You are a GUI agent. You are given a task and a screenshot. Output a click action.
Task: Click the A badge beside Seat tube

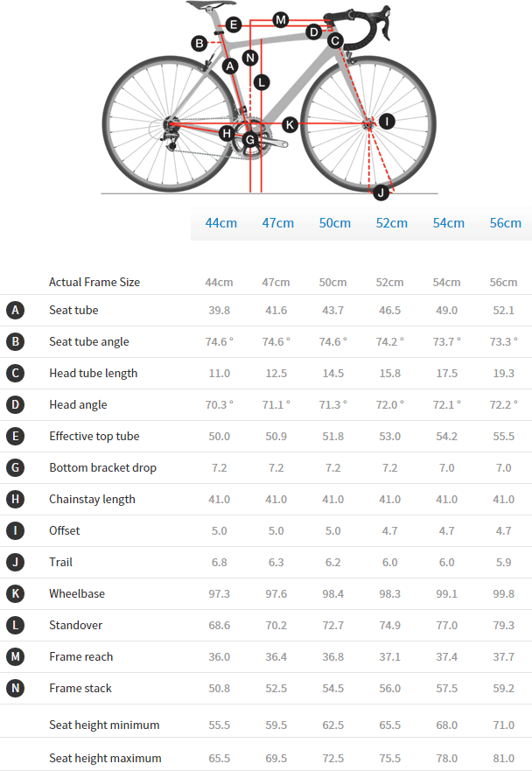click(x=15, y=311)
